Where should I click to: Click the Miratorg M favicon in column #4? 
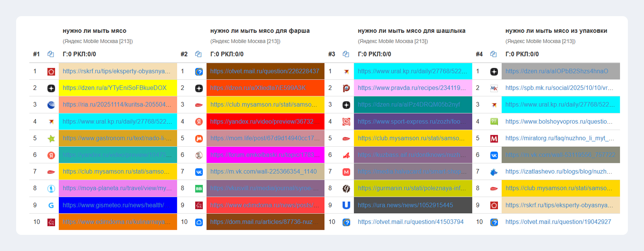tap(494, 139)
